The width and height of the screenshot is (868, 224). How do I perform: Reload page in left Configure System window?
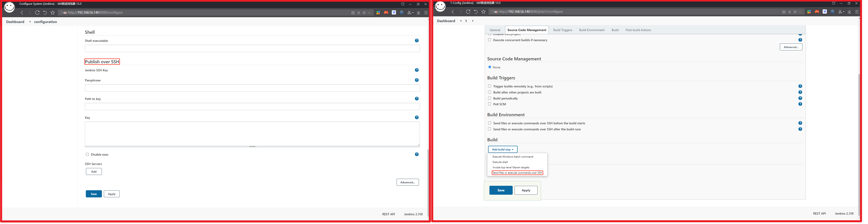pyautogui.click(x=37, y=13)
